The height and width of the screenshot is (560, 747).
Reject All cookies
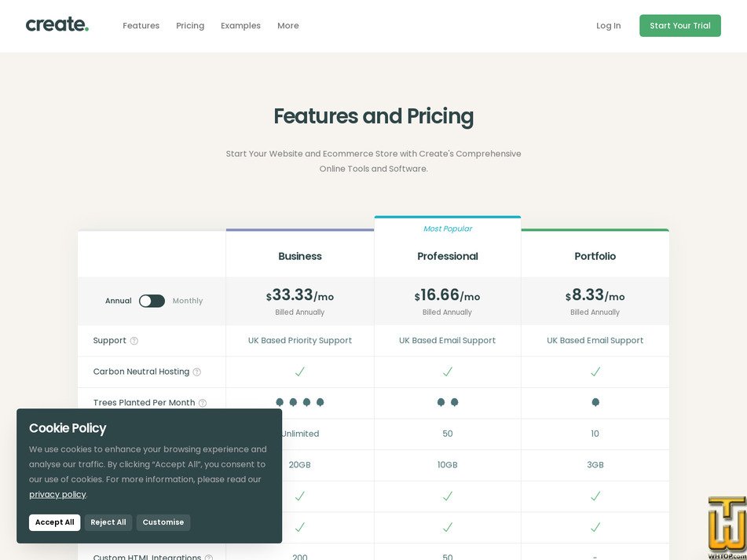(x=108, y=522)
